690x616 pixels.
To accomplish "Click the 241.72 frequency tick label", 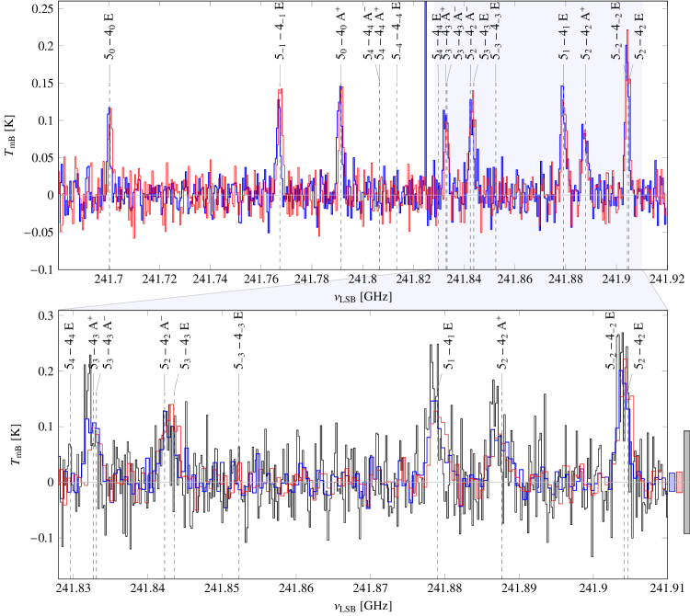I will (x=160, y=279).
